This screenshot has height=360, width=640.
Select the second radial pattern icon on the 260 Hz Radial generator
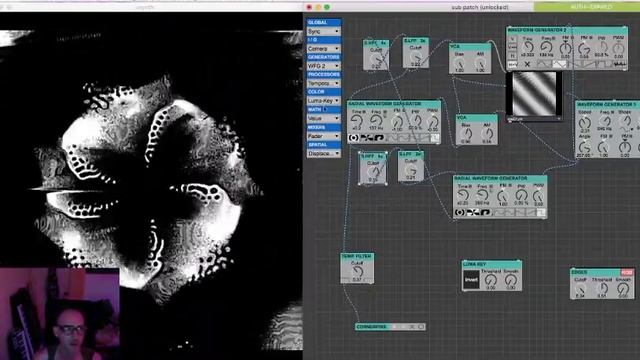click(x=472, y=212)
